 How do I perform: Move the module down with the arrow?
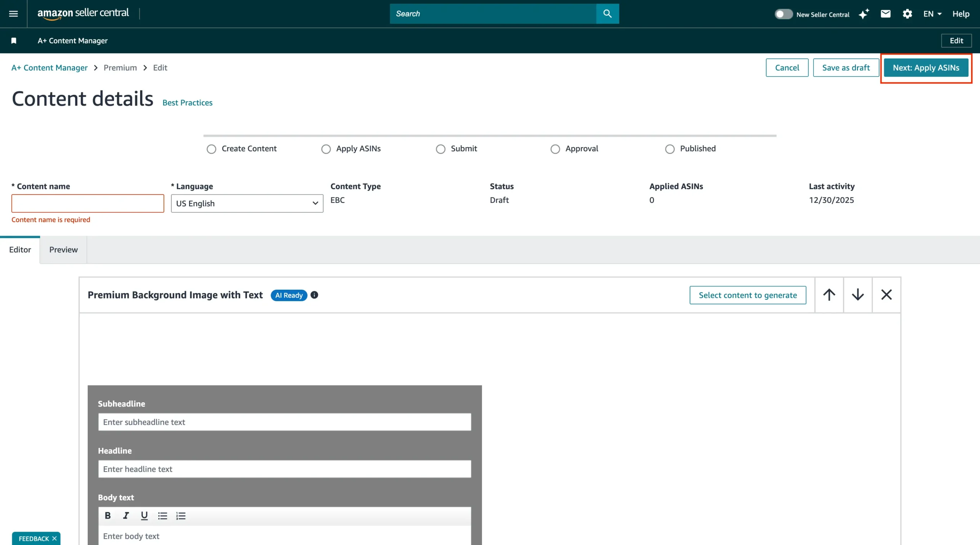click(857, 295)
